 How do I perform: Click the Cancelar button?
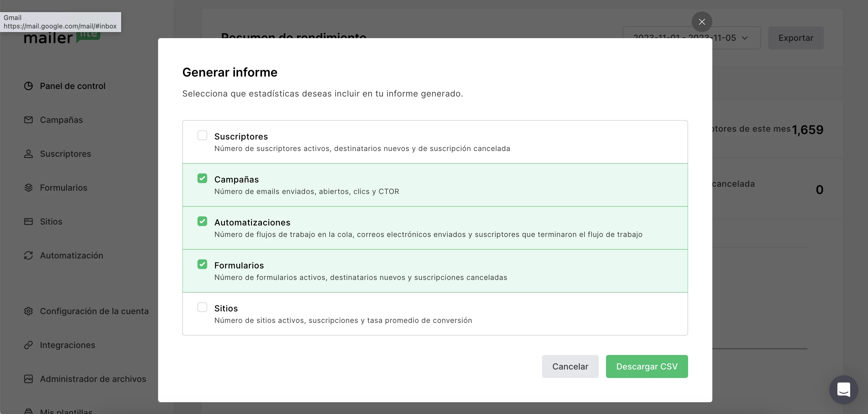coord(570,366)
